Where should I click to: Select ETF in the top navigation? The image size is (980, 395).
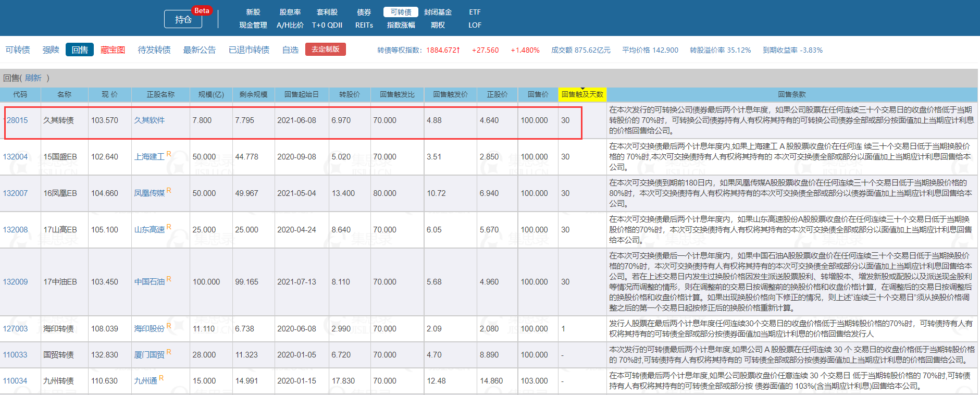pyautogui.click(x=475, y=12)
